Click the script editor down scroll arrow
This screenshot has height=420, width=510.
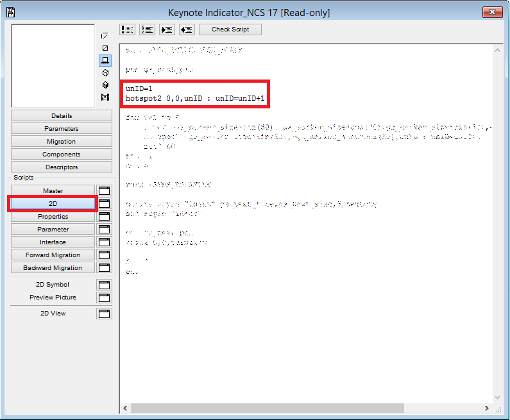point(497,398)
